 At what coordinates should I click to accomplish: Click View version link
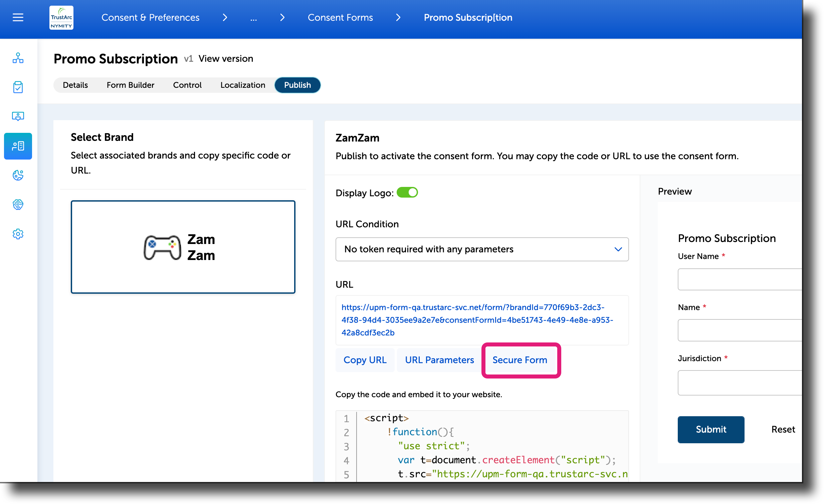point(226,58)
